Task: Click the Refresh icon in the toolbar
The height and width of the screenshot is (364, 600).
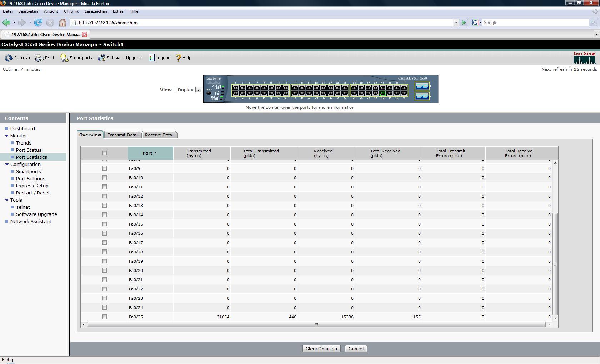Action: 9,58
